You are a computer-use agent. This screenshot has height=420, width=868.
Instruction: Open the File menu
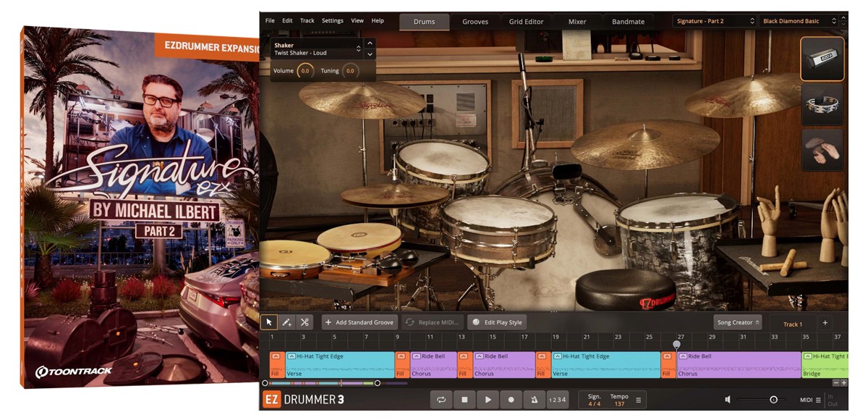click(270, 21)
